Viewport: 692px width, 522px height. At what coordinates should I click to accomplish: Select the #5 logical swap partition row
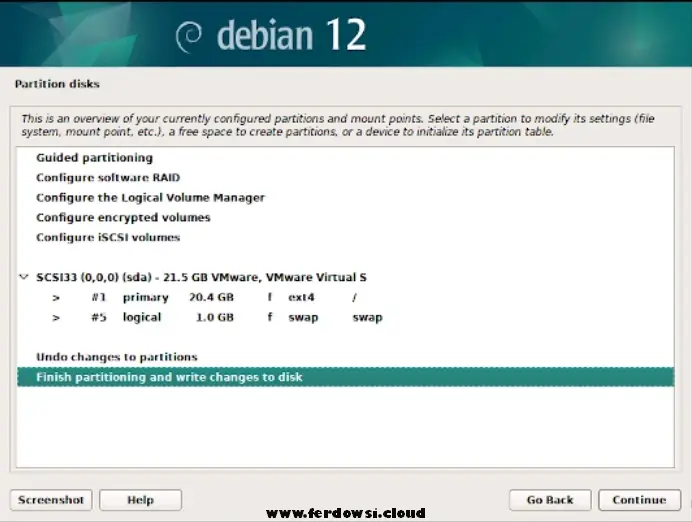(346, 317)
